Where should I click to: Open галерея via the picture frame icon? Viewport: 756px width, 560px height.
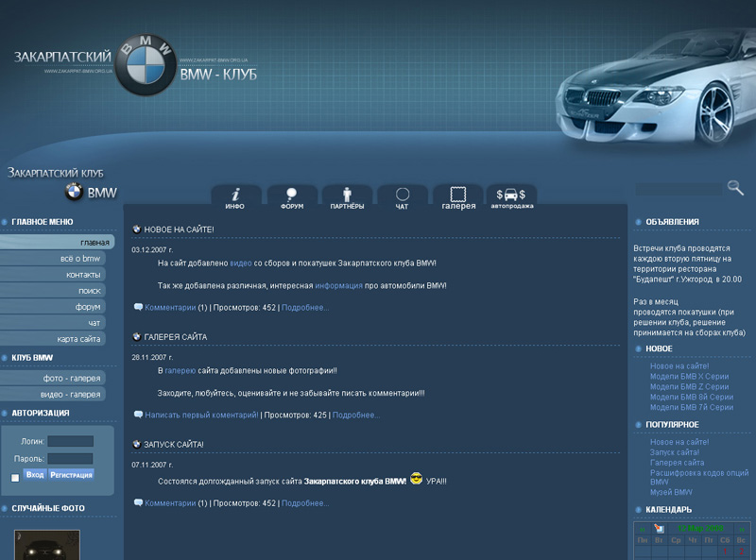click(x=457, y=192)
